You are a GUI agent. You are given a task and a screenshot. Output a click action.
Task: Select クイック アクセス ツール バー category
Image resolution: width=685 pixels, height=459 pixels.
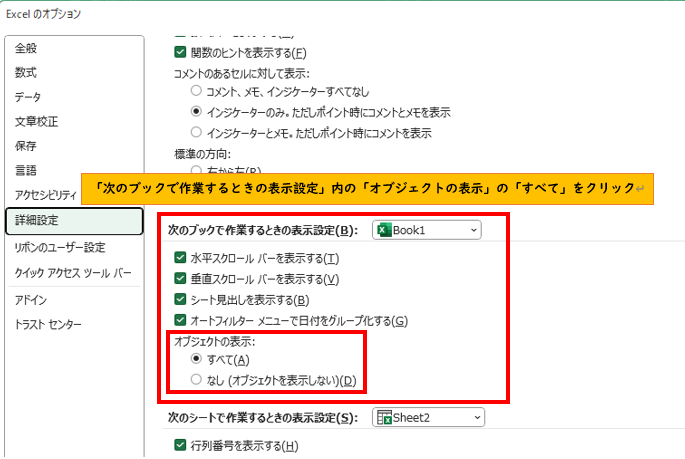pyautogui.click(x=73, y=273)
